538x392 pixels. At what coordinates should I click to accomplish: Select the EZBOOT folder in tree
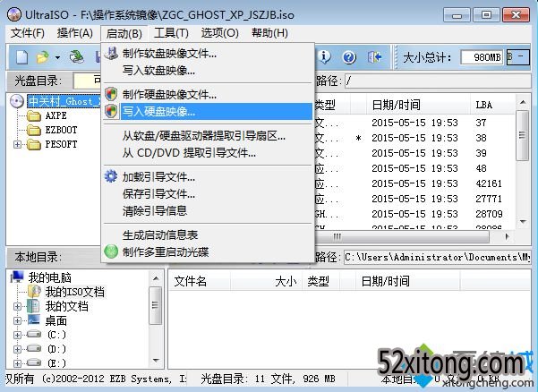62,130
